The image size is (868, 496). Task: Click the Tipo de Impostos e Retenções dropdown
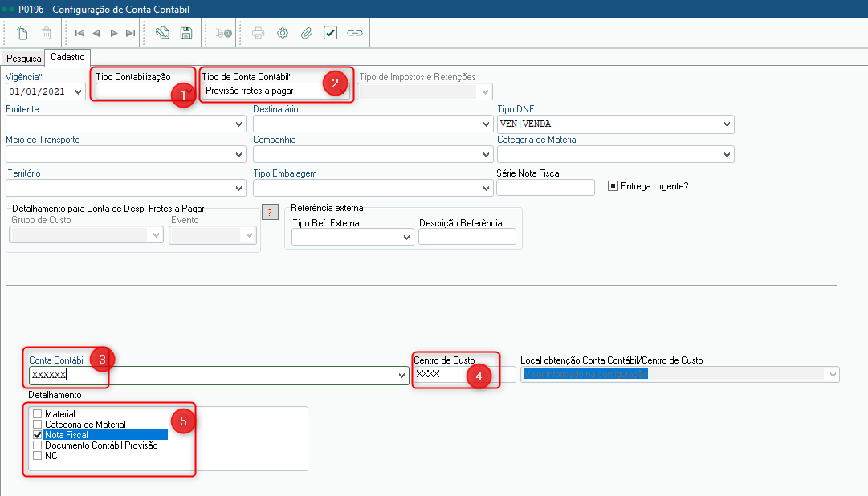tap(425, 91)
